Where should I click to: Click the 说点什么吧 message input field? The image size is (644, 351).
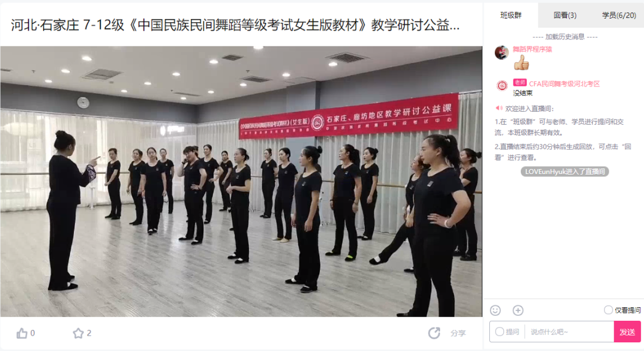(569, 332)
